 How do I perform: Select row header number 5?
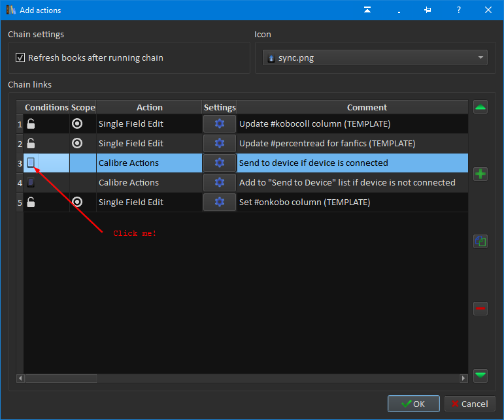[x=20, y=202]
